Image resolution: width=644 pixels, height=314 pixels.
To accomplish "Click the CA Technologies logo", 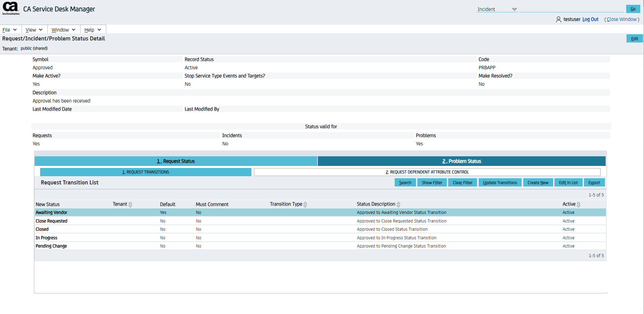I will [11, 8].
